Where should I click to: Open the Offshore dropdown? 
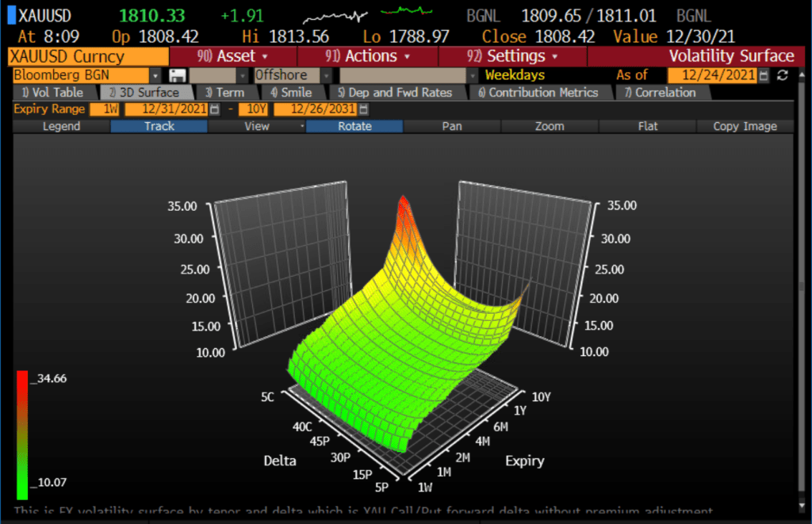tap(325, 75)
